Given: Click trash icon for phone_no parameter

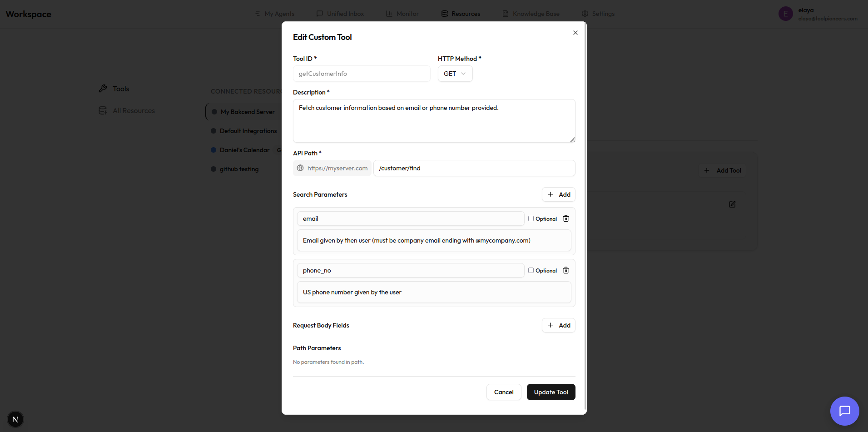Looking at the screenshot, I should (566, 270).
